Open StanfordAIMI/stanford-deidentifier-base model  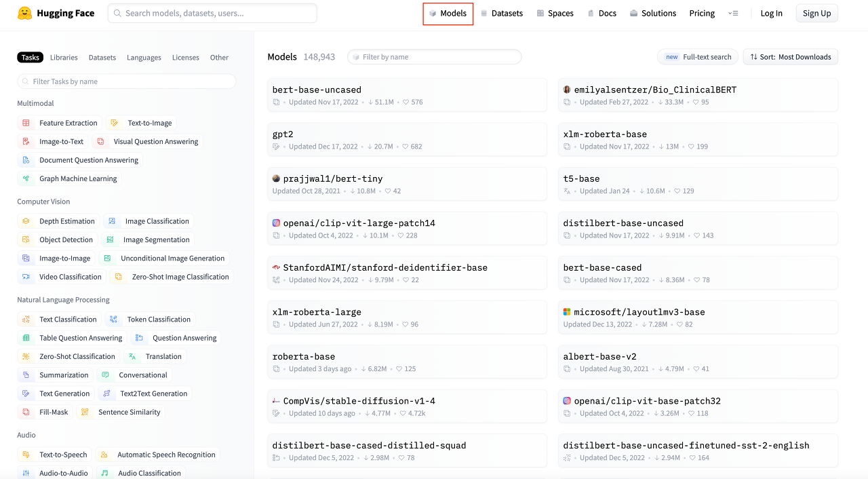point(407,273)
